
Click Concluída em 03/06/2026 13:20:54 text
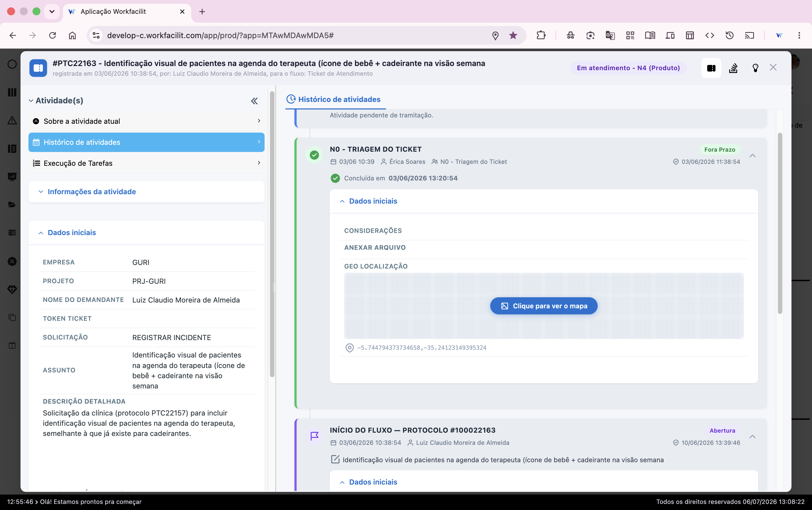[x=400, y=178]
